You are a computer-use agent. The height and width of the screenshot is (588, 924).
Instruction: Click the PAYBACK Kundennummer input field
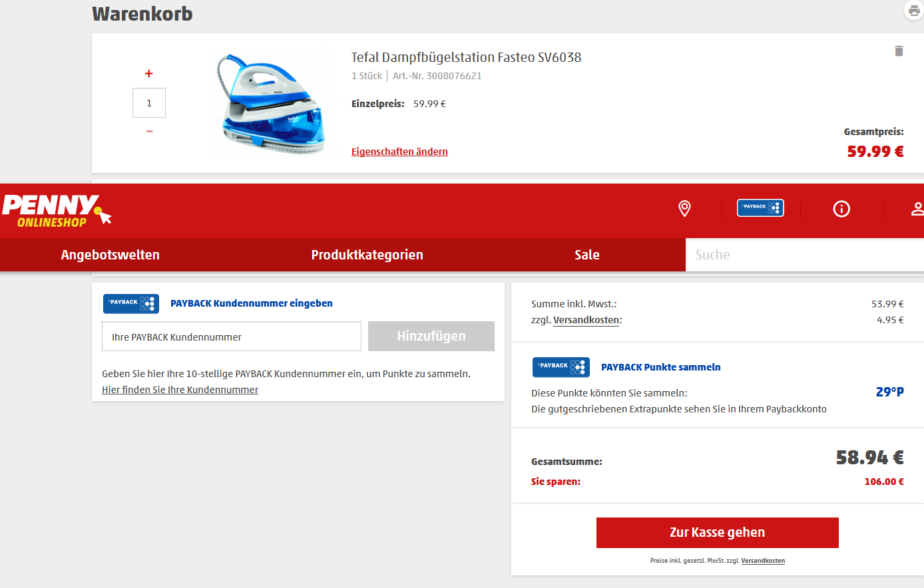231,337
